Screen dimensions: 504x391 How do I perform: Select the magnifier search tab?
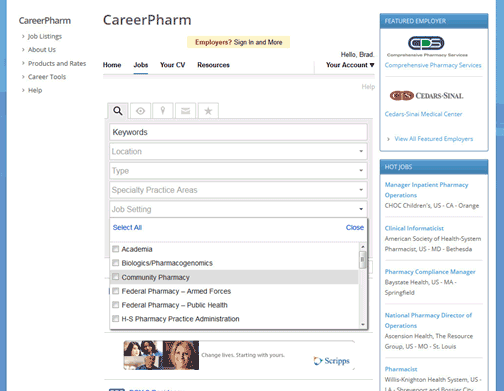coord(118,111)
